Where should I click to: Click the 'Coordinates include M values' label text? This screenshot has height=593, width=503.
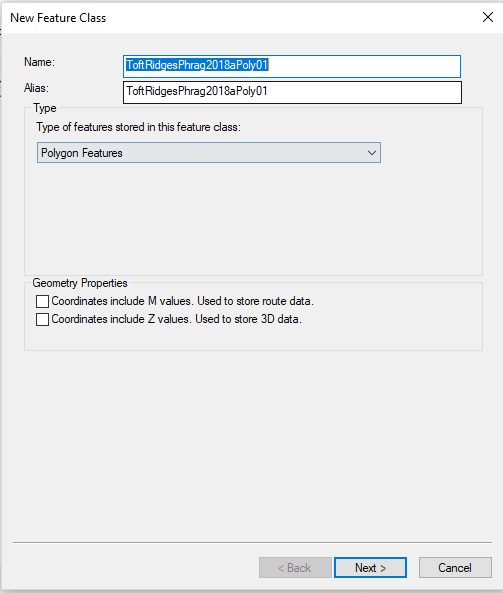(183, 301)
